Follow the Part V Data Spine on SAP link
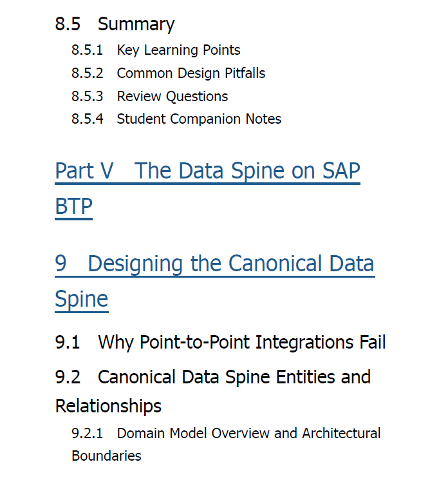448x480 pixels. [207, 171]
